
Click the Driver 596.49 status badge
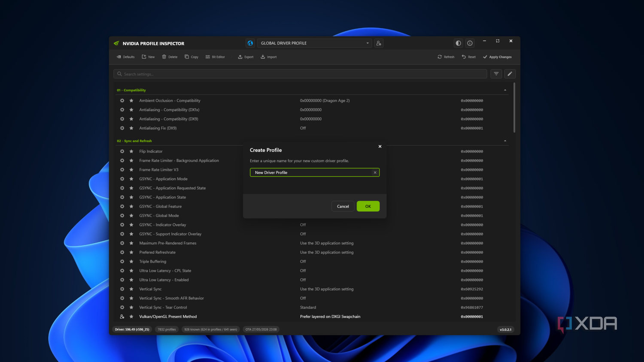132,329
